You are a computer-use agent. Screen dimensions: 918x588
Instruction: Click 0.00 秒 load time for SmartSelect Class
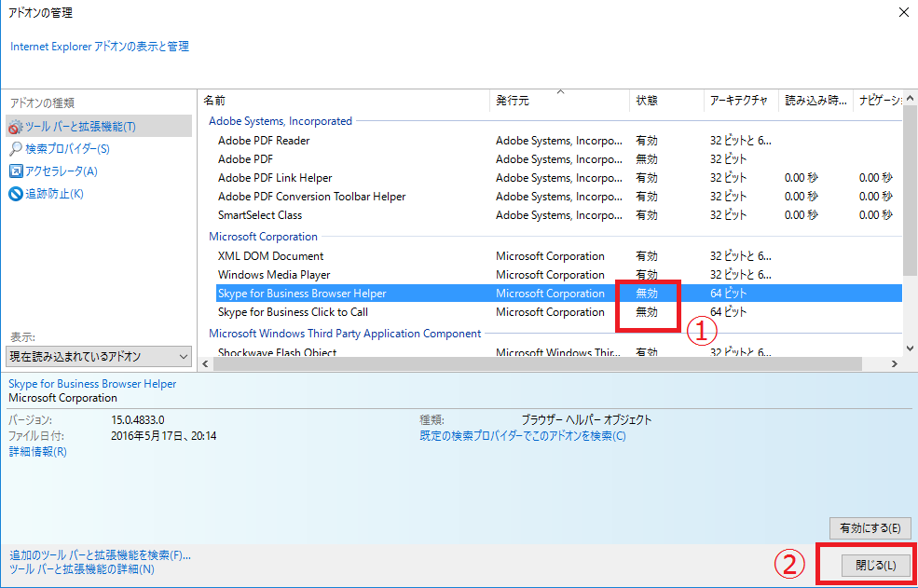click(802, 215)
